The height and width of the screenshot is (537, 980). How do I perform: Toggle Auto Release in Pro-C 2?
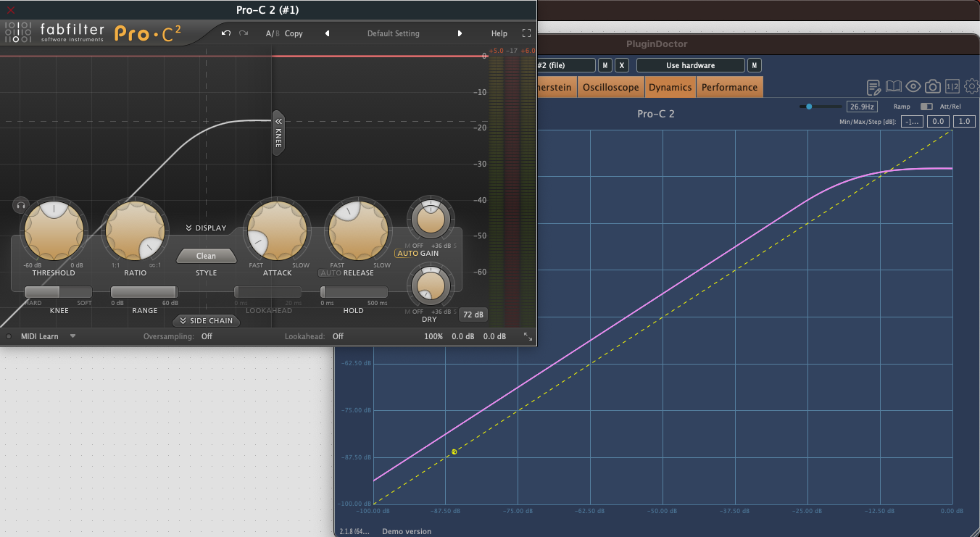pyautogui.click(x=331, y=273)
